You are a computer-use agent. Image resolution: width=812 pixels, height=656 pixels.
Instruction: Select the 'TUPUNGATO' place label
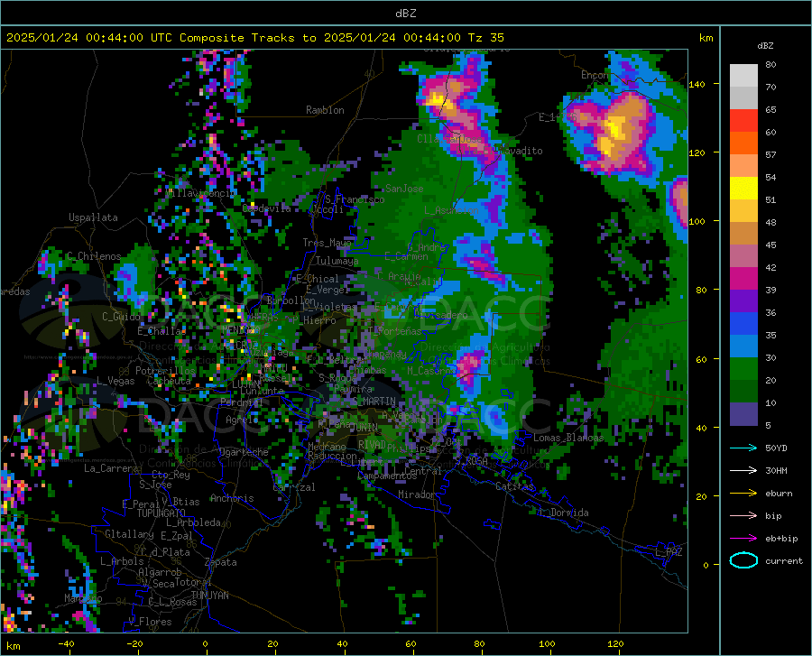click(161, 513)
